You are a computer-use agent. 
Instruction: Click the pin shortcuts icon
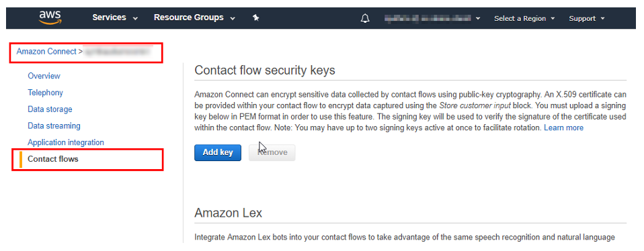256,17
